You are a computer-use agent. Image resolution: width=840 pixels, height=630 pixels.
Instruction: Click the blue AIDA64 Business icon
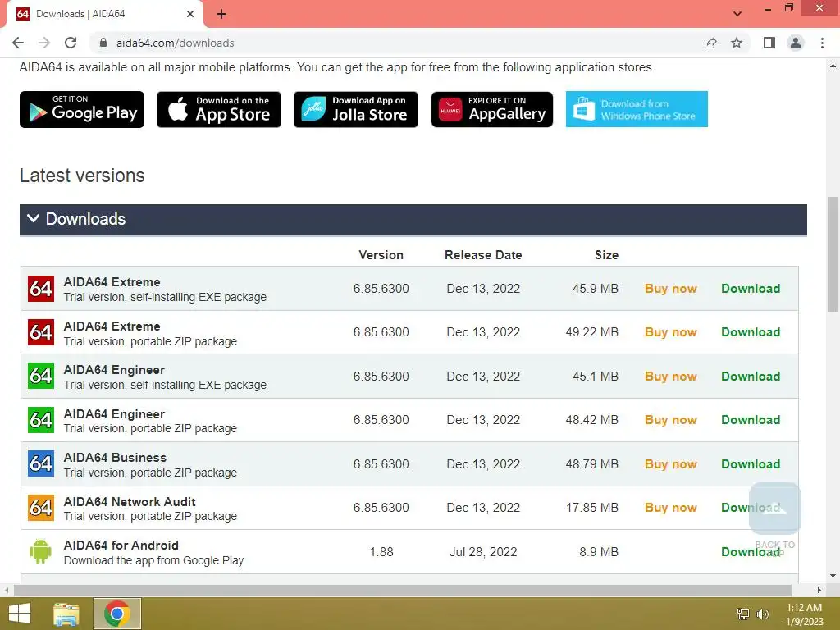point(41,464)
